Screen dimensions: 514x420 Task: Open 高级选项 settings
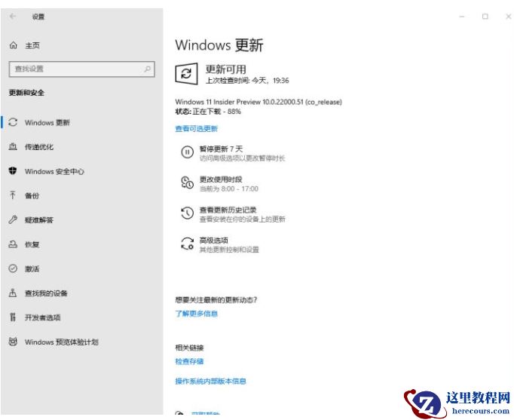coord(214,241)
